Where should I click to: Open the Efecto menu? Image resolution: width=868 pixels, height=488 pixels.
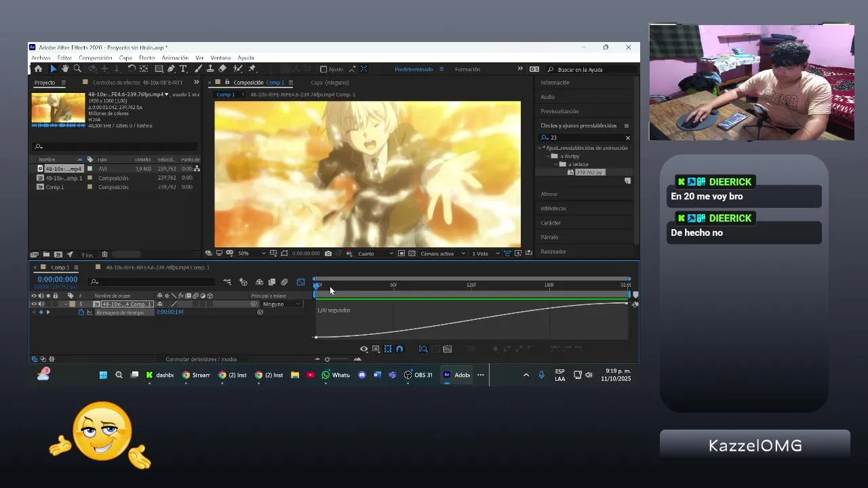pyautogui.click(x=146, y=58)
